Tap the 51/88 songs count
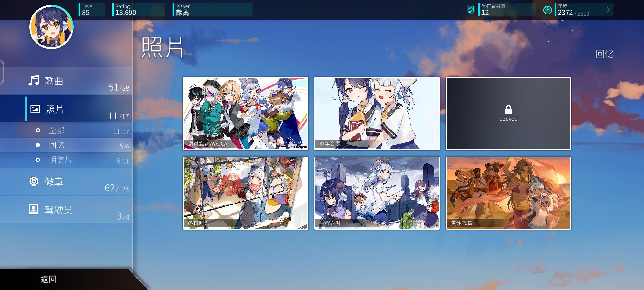Image resolution: width=644 pixels, height=290 pixels. 119,87
